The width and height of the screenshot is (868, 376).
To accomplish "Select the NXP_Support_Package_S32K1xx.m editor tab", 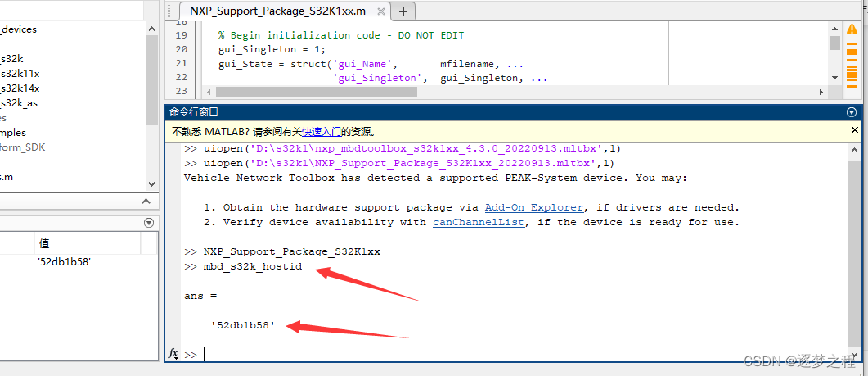I will tap(277, 11).
